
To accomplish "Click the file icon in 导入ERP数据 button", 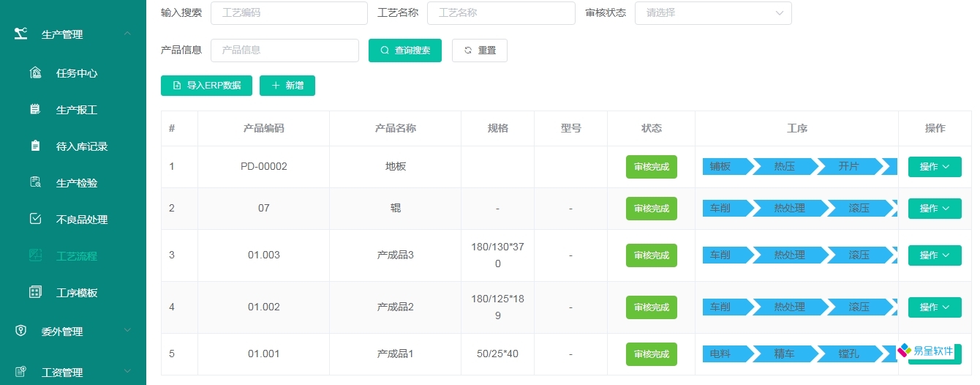I will tap(177, 86).
